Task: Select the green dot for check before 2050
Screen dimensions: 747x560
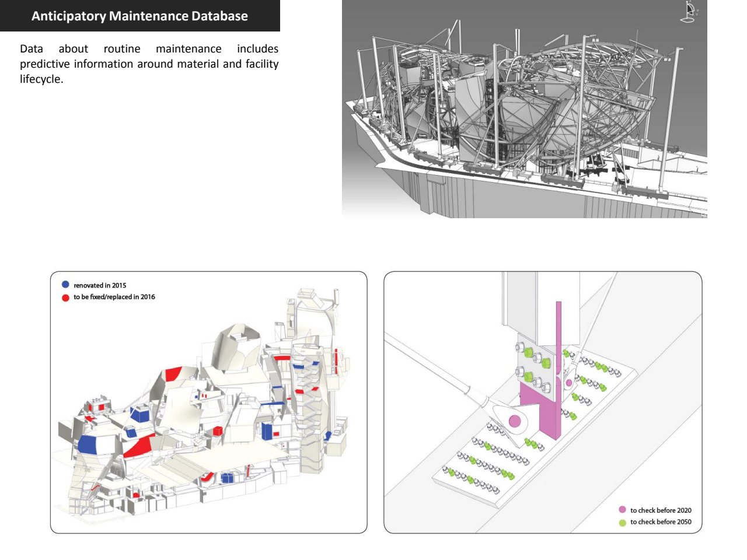Action: coord(622,522)
